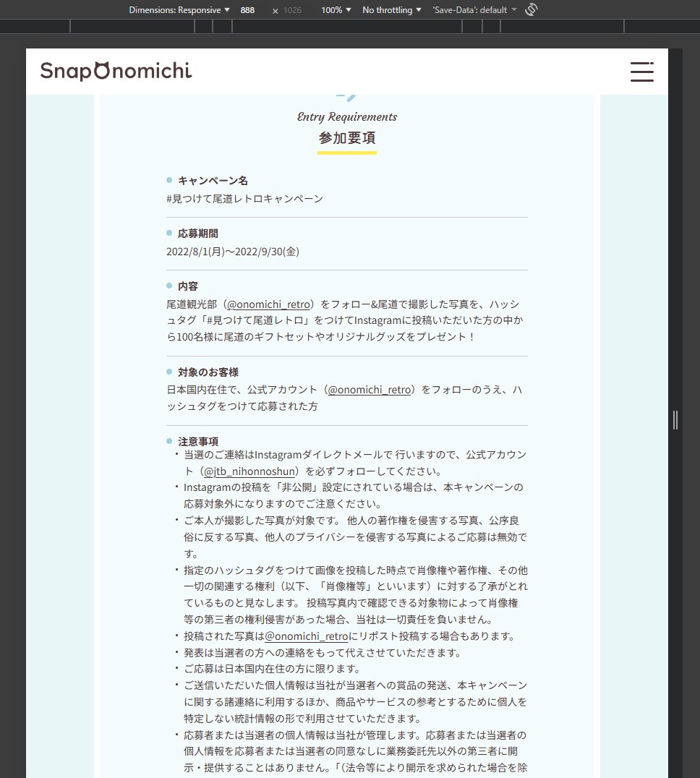Click the Snap Onomichi logo
700x778 pixels.
[116, 71]
